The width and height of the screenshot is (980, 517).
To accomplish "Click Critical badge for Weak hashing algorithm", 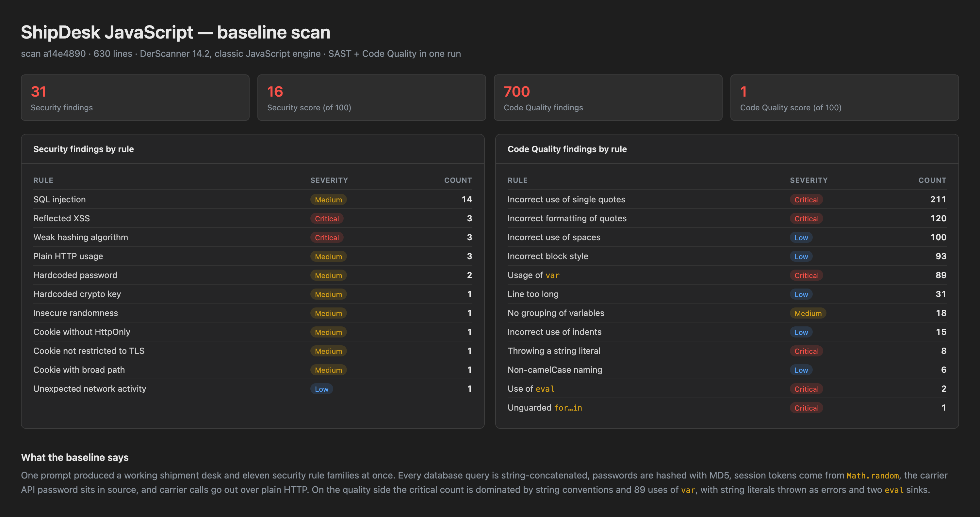I will tap(327, 238).
